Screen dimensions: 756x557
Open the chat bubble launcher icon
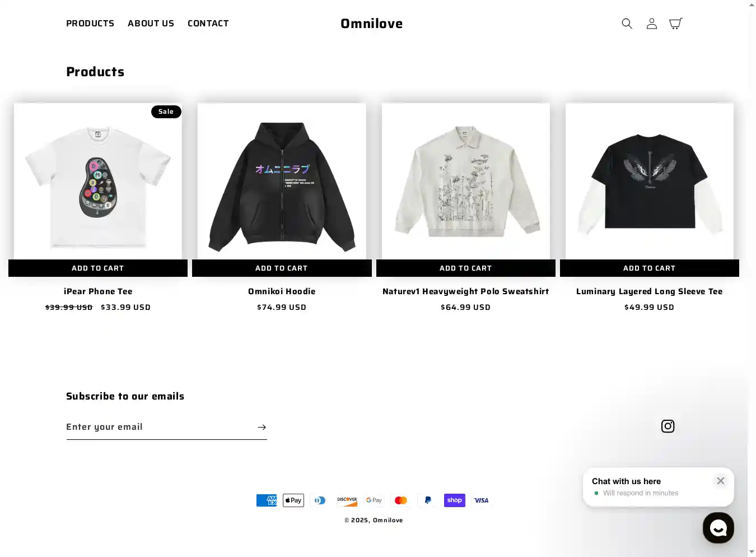click(x=718, y=528)
